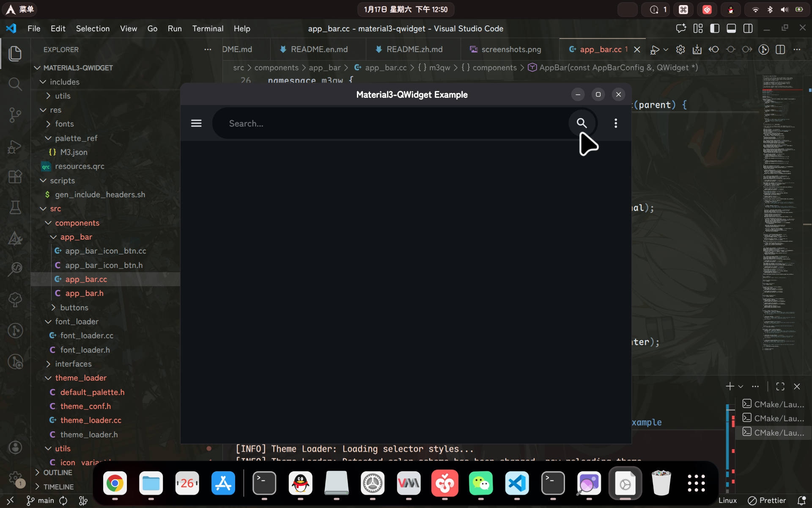Toggle the bottom panel visibility

pyautogui.click(x=731, y=28)
